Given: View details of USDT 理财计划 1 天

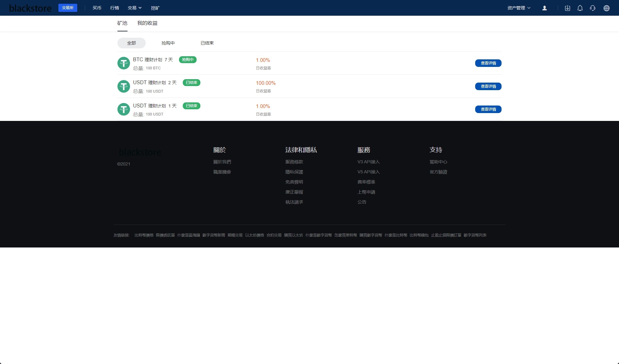Looking at the screenshot, I should (x=488, y=109).
